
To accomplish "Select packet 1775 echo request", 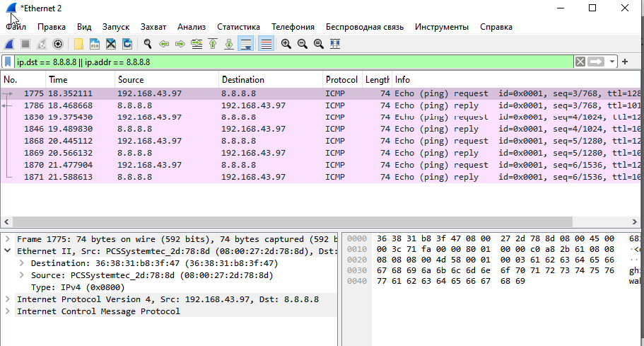I will (x=320, y=93).
